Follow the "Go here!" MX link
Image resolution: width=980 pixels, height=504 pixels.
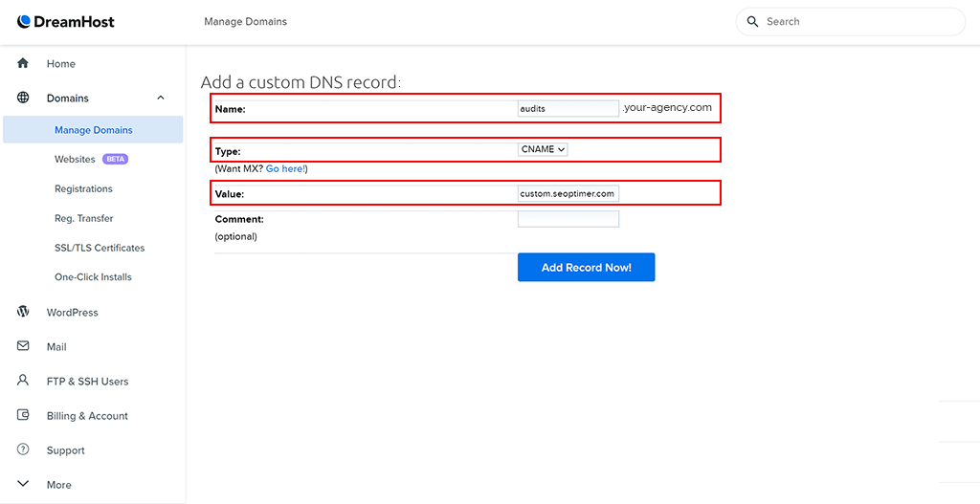click(286, 168)
